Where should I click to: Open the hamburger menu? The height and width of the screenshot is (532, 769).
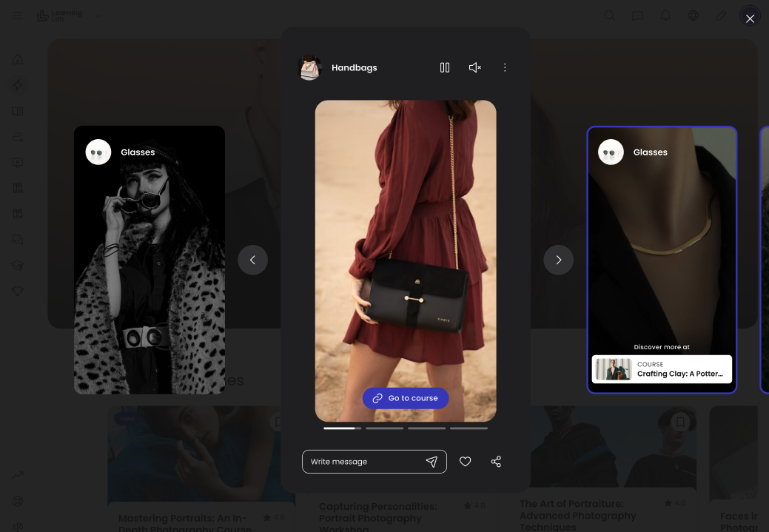[18, 16]
